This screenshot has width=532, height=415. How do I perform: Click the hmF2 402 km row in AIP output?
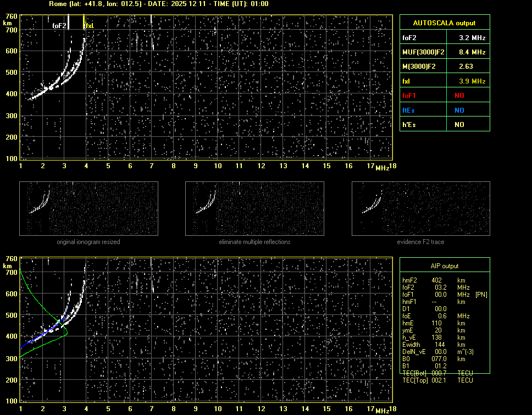click(437, 280)
